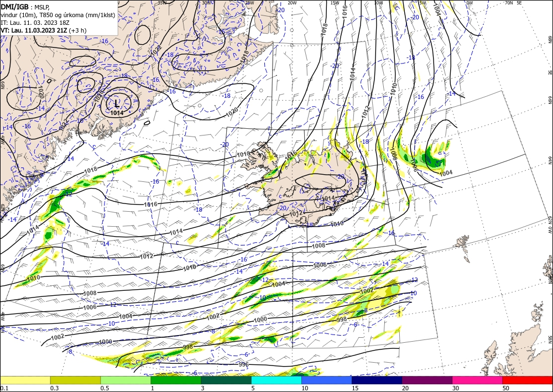Click the legend tick value 15
This screenshot has height=392, width=553.
[x=355, y=388]
